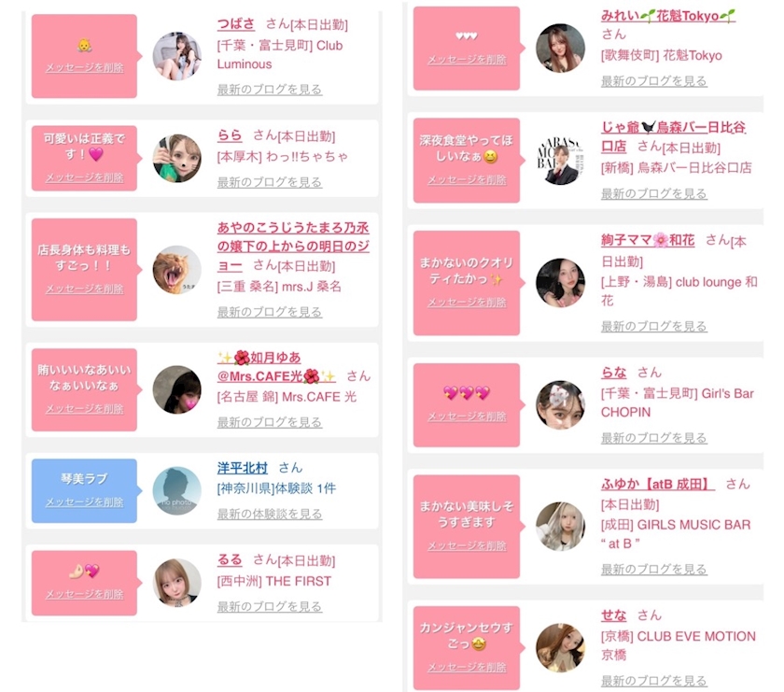This screenshot has height=692, width=784.
Task: Click the らら name link
Action: click(x=230, y=135)
